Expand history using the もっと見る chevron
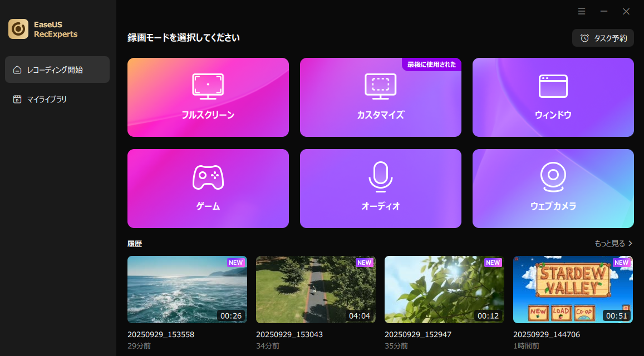The width and height of the screenshot is (644, 356). (x=631, y=244)
